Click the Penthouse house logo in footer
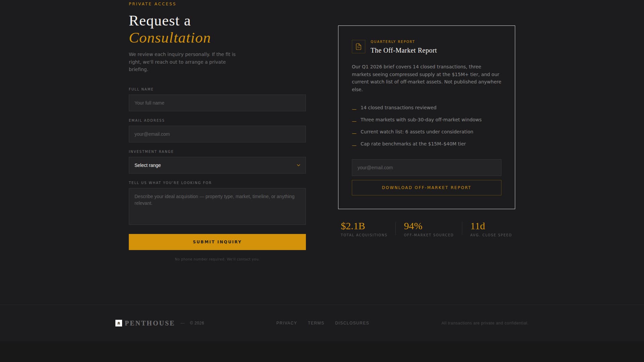 pyautogui.click(x=118, y=323)
